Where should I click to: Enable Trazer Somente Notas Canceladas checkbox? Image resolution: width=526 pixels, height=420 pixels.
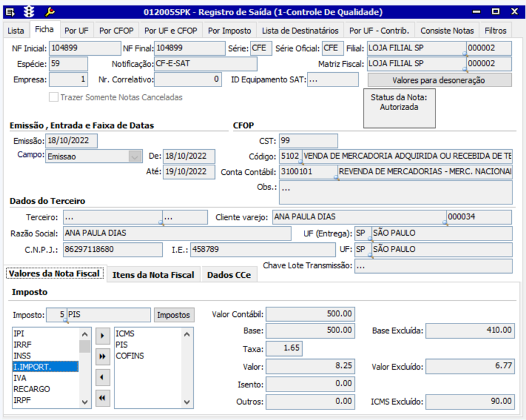point(54,97)
